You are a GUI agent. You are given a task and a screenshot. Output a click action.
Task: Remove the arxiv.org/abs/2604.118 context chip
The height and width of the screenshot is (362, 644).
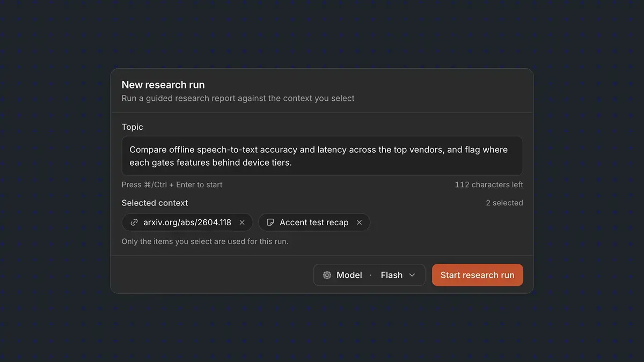242,223
